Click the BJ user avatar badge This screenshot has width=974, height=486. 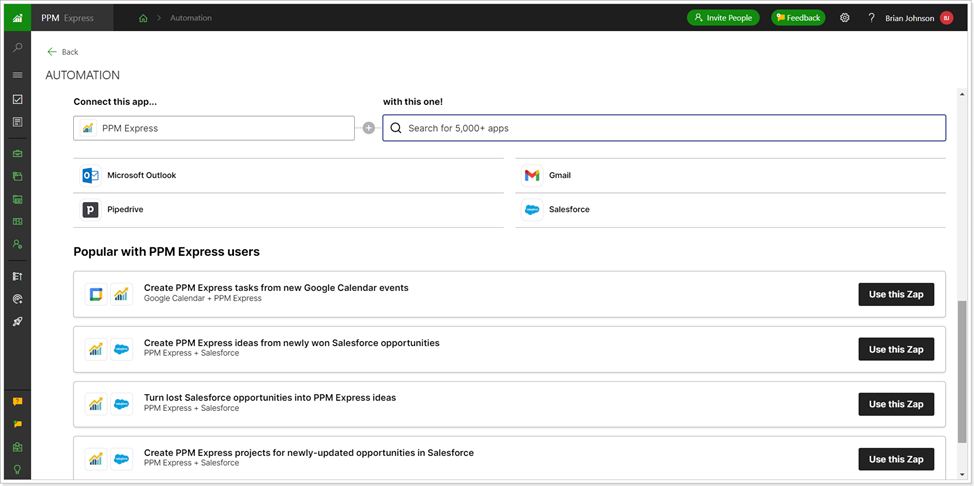(x=947, y=18)
